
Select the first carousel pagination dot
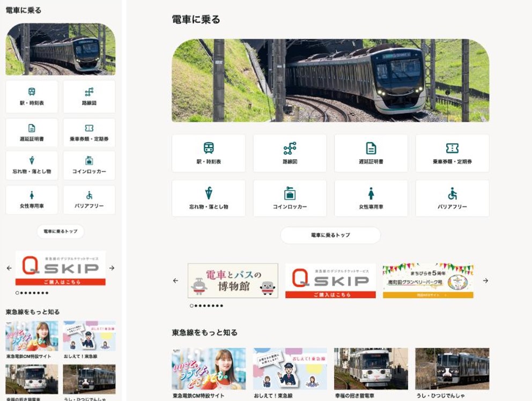[x=191, y=305]
